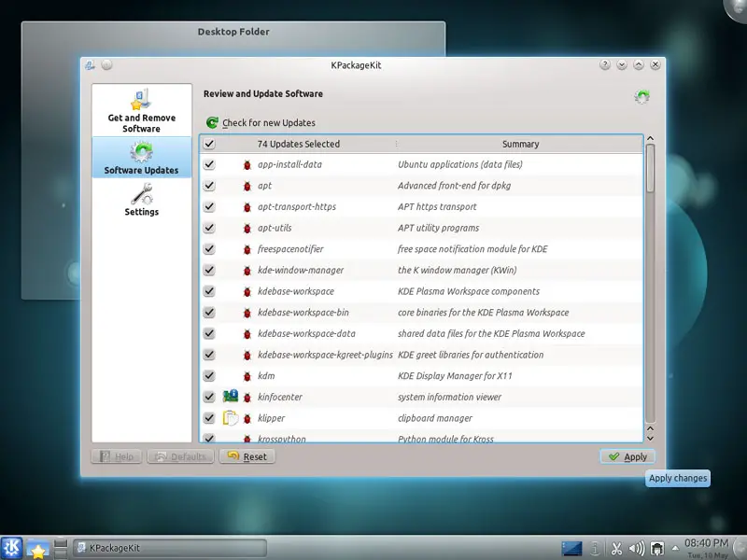Disable the kdm update checkbox
This screenshot has height=560, width=747.
pos(209,376)
